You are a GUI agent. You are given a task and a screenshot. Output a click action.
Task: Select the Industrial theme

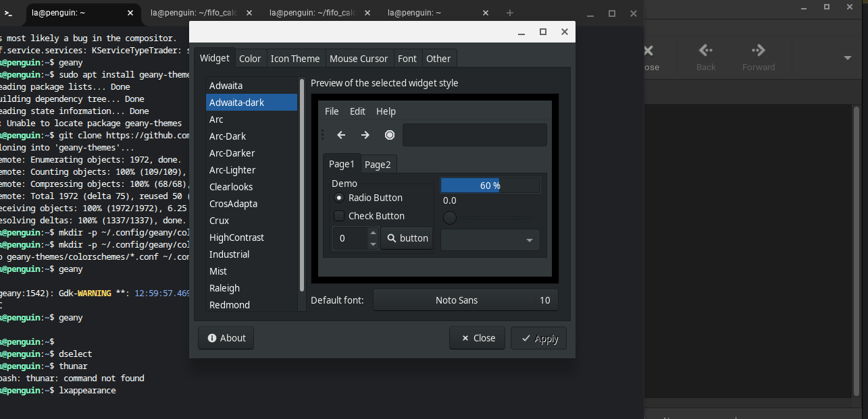coord(251,254)
